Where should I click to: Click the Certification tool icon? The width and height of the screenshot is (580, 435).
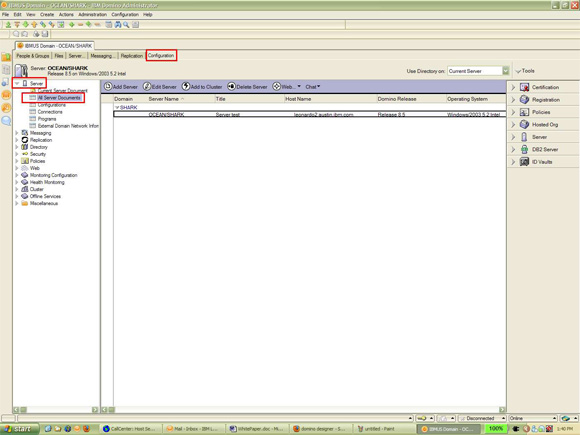click(524, 87)
